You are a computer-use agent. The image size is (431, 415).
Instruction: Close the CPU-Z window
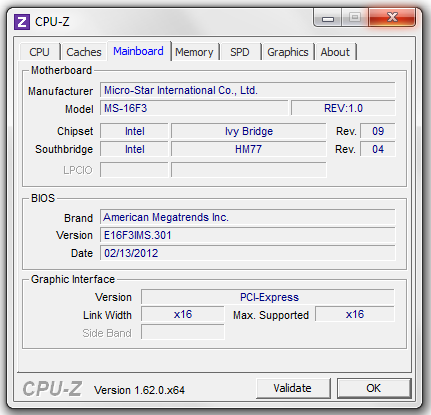click(392, 17)
